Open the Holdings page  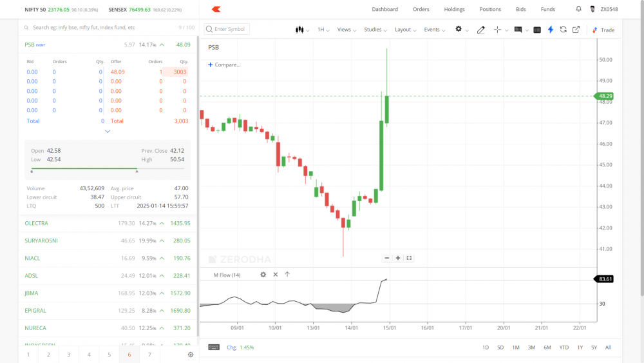tap(454, 9)
